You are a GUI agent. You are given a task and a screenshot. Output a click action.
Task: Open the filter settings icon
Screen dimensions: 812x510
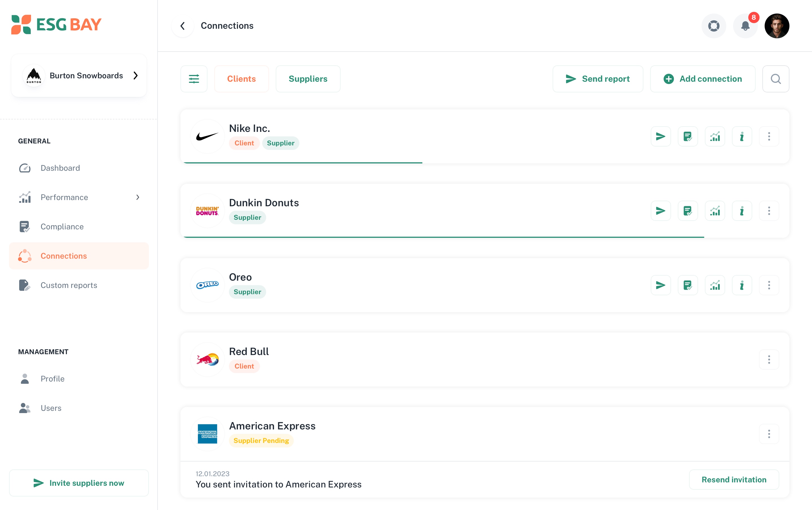coord(194,79)
